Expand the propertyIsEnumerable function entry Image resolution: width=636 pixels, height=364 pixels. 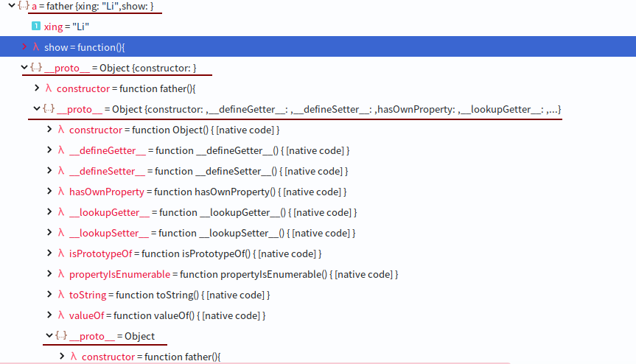coord(49,274)
